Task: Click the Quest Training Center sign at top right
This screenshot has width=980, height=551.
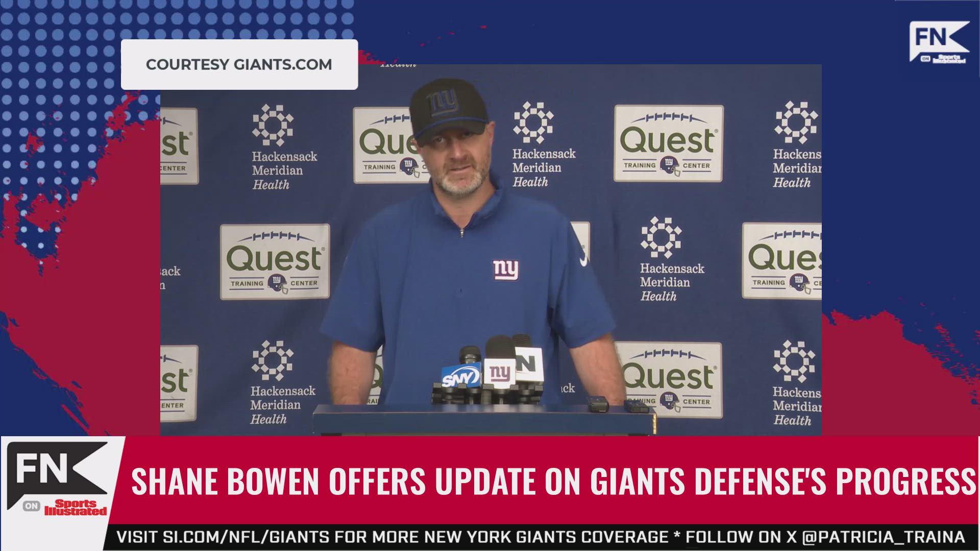Action: coord(669,143)
